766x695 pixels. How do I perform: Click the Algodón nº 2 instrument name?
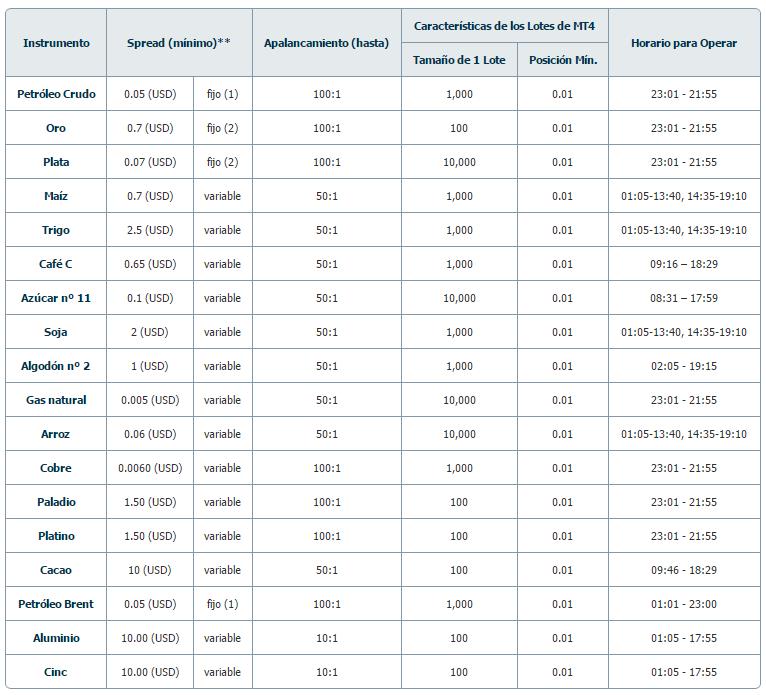click(56, 366)
